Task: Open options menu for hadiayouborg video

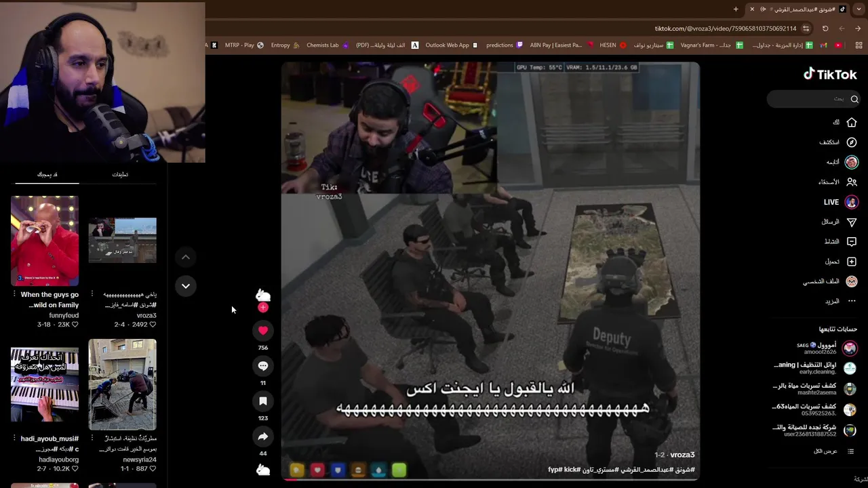Action: pyautogui.click(x=14, y=439)
